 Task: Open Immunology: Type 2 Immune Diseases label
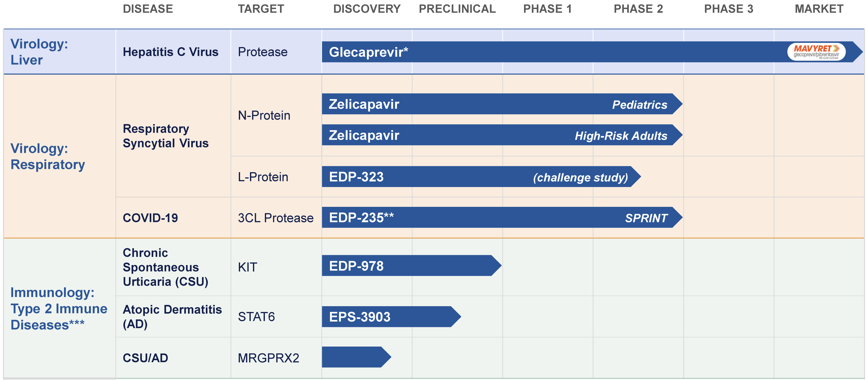59,309
